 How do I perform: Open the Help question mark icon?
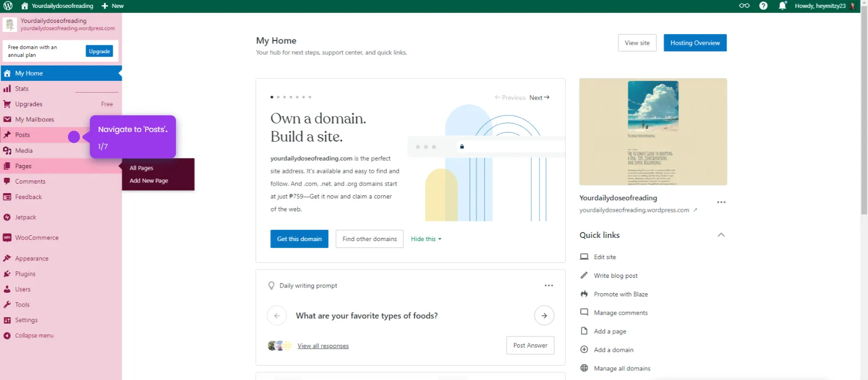click(x=763, y=6)
